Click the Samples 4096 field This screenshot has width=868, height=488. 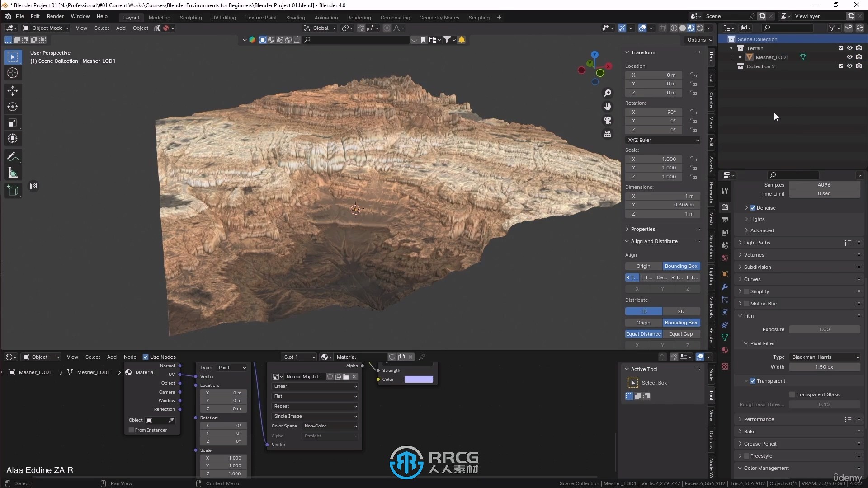(x=825, y=185)
